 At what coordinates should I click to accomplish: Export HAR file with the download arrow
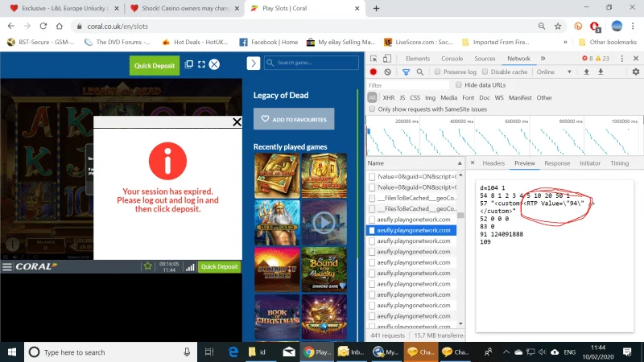point(601,72)
